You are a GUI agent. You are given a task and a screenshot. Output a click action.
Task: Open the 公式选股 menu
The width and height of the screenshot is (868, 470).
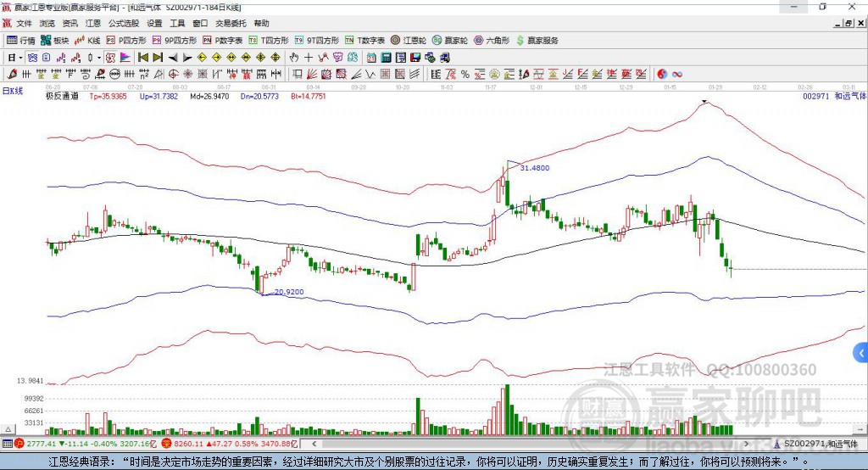coord(124,23)
